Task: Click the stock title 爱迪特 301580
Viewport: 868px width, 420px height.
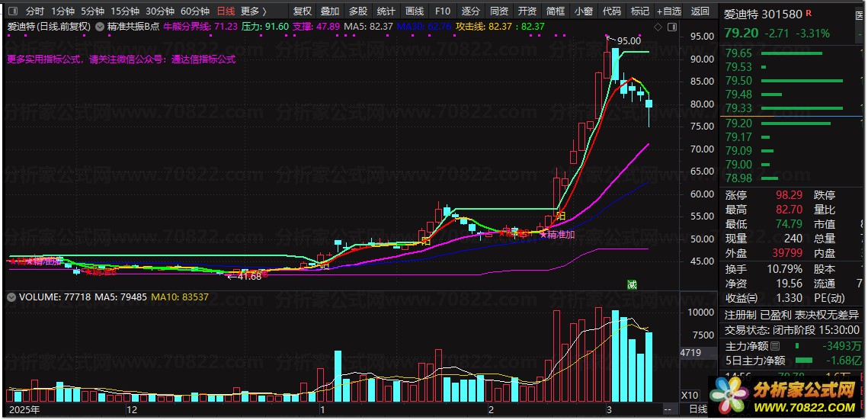Action: (x=763, y=14)
